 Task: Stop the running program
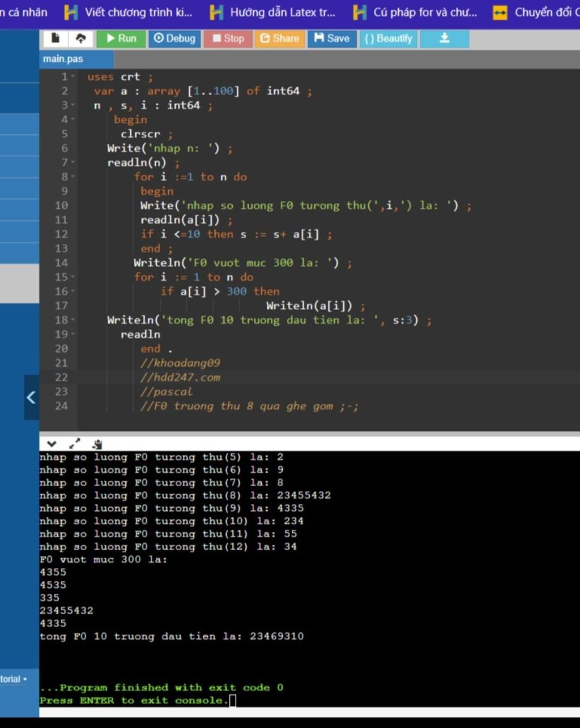click(228, 38)
